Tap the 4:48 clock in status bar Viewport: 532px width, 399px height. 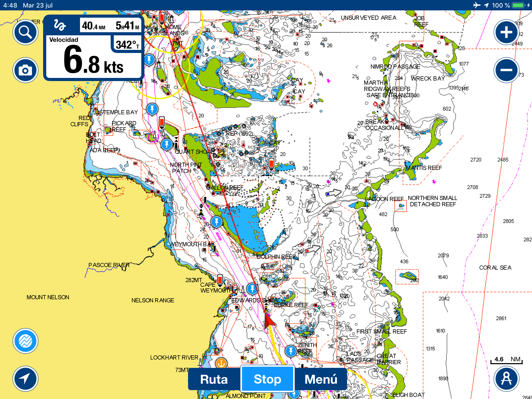point(10,5)
